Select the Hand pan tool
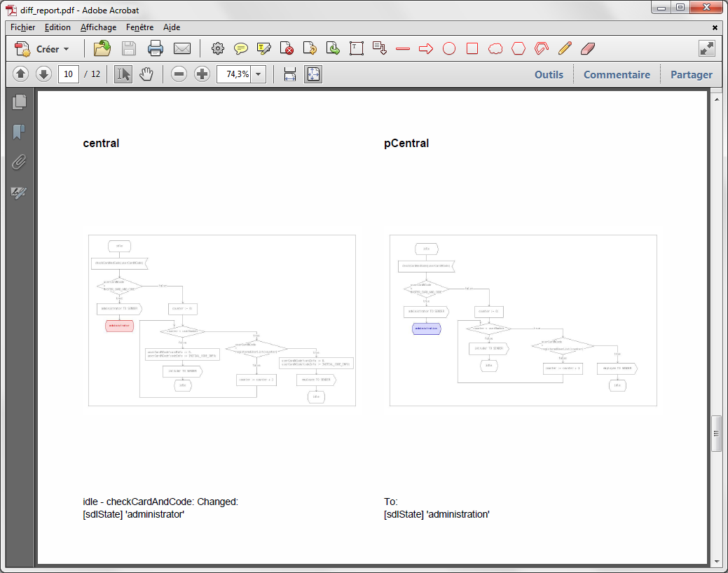728x573 pixels. [146, 74]
